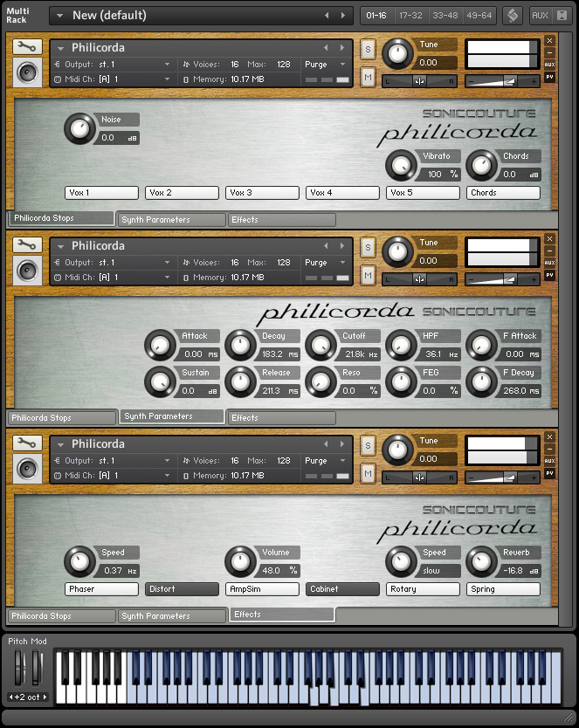This screenshot has height=728, width=579.
Task: Click the Phaser effect button
Action: coord(101,589)
